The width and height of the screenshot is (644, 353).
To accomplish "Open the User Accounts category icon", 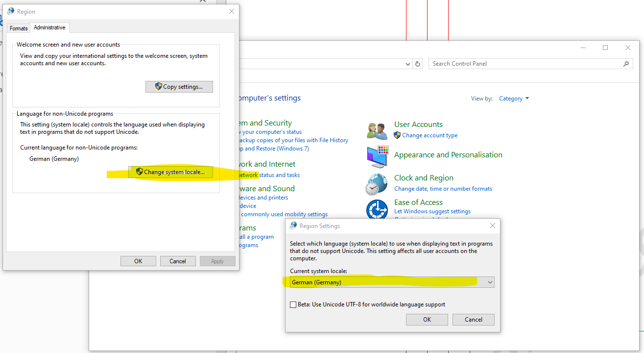I will click(377, 130).
